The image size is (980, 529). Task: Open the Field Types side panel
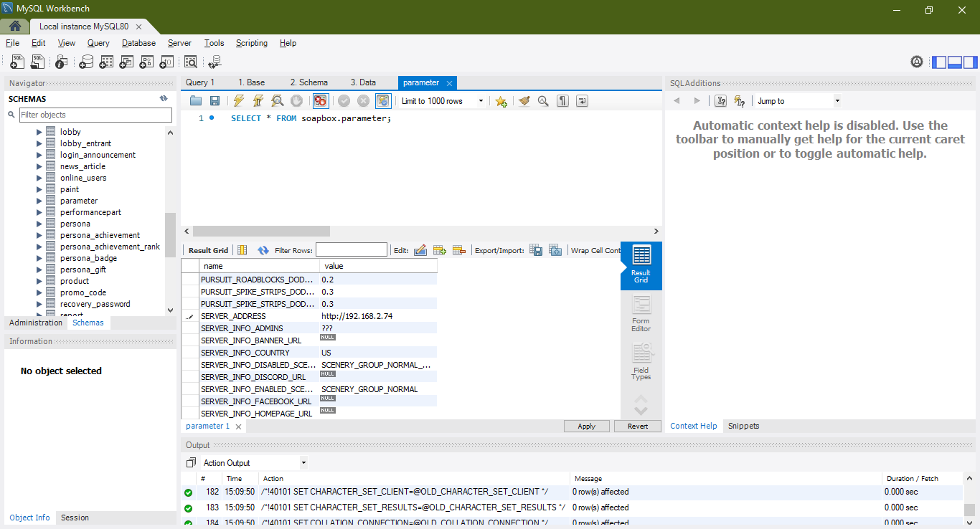pos(641,362)
